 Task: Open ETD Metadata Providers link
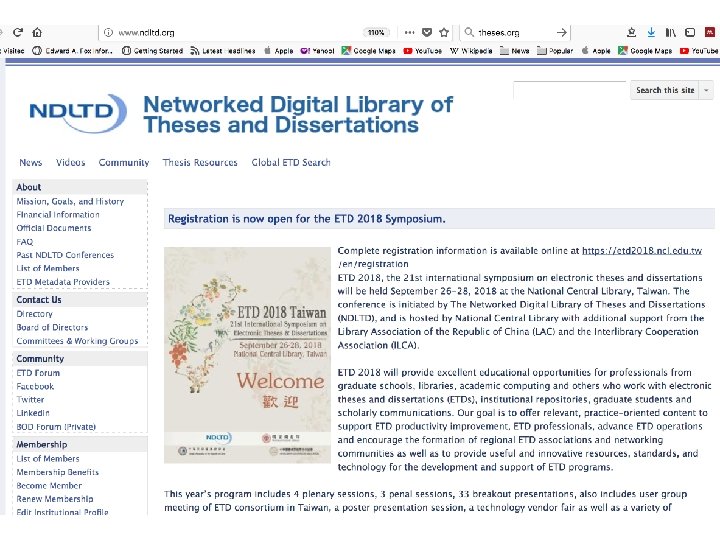[x=63, y=282]
